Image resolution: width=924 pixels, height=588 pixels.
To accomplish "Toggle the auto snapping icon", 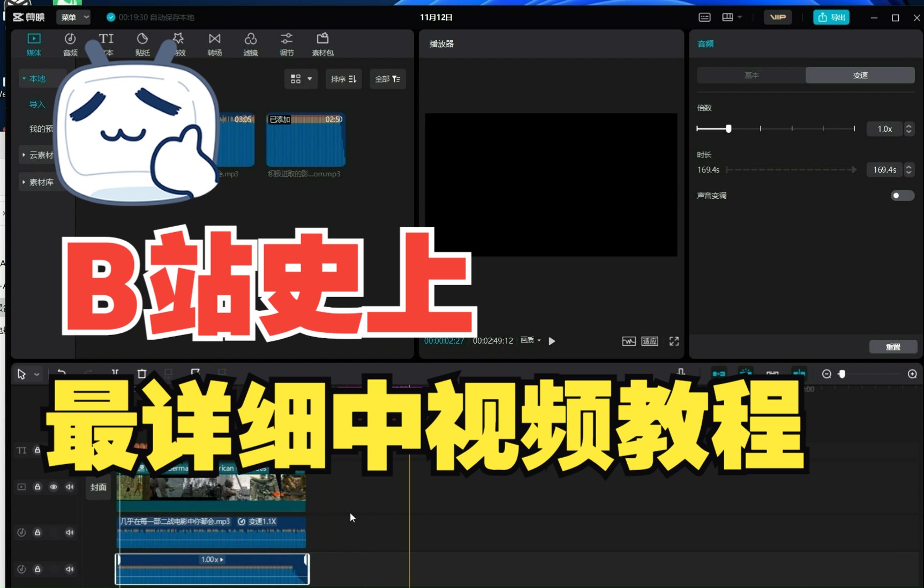I will pyautogui.click(x=746, y=373).
